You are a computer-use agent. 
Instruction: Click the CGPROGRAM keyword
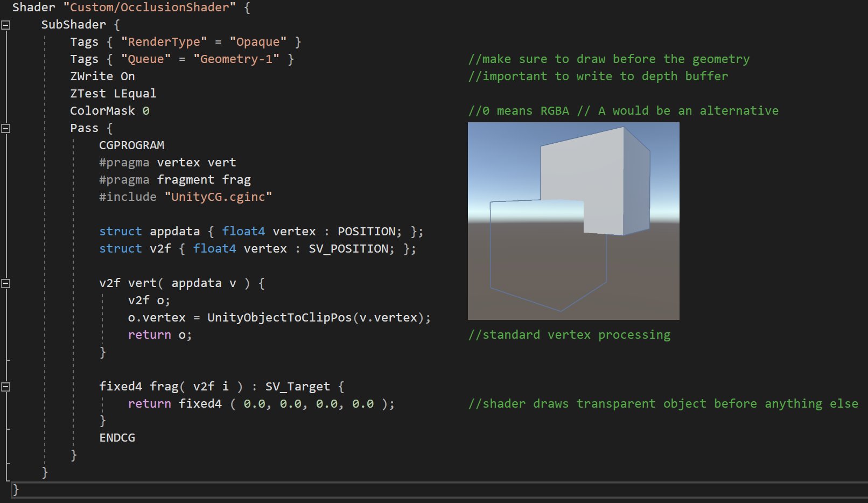coord(131,145)
